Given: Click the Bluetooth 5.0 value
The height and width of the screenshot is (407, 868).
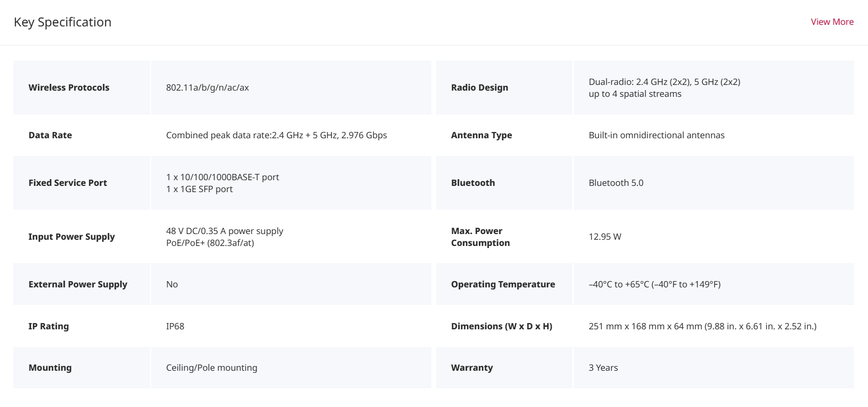Looking at the screenshot, I should click(616, 183).
